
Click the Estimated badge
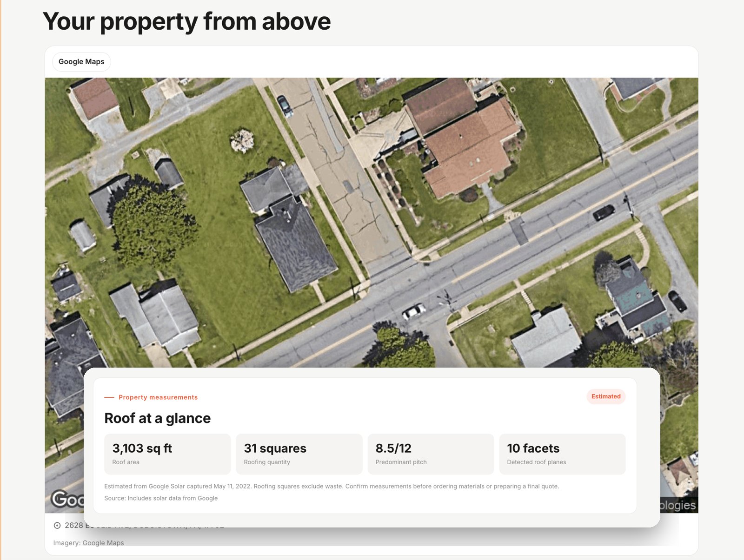point(606,396)
